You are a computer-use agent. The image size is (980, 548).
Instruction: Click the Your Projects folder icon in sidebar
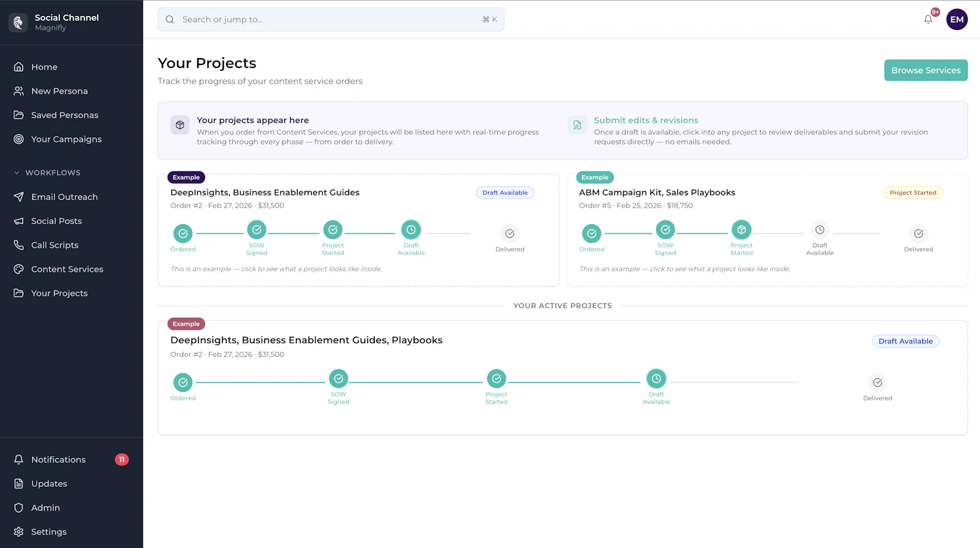click(x=19, y=293)
